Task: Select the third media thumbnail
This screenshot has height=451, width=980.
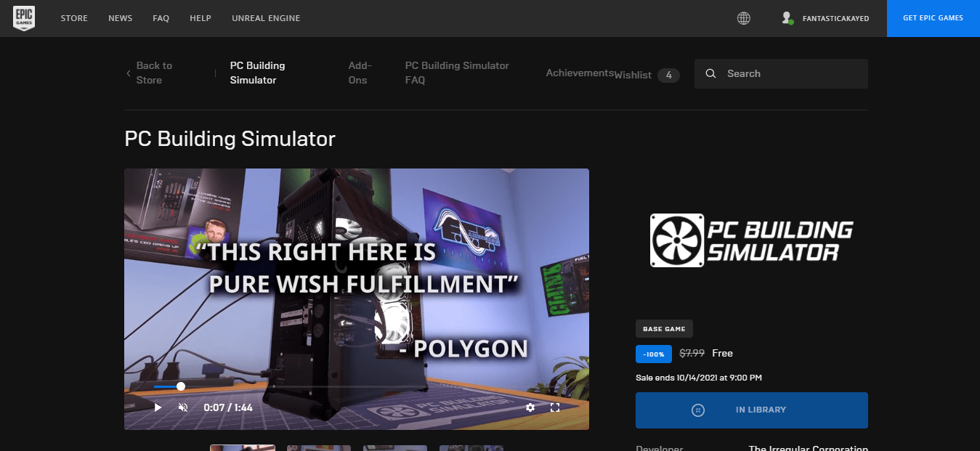Action: (395, 448)
